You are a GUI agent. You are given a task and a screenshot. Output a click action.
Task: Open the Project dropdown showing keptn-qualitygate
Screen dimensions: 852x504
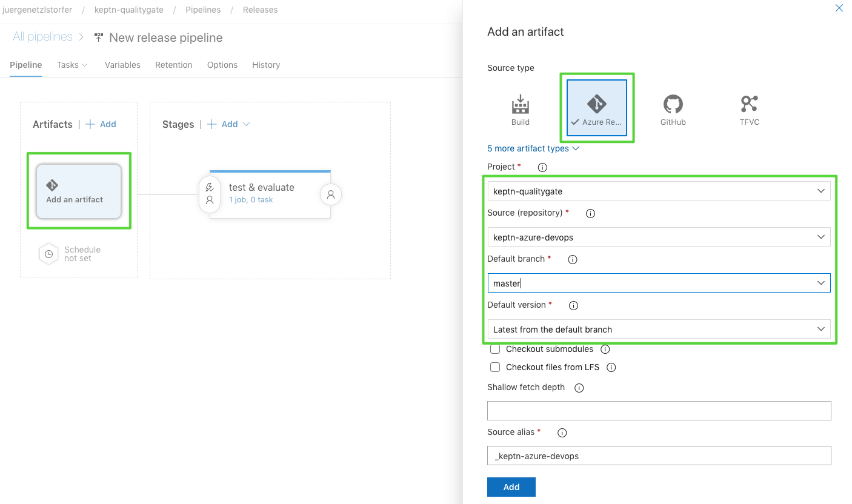(659, 191)
